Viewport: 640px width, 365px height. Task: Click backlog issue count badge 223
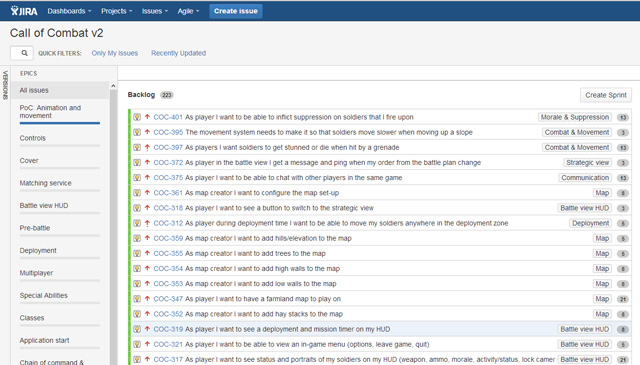[x=167, y=95]
